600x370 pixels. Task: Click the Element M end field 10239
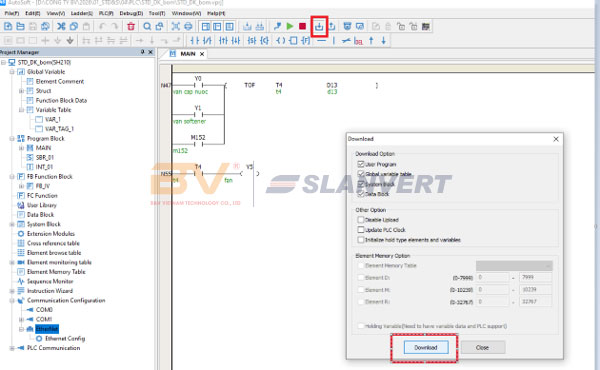[x=535, y=290]
